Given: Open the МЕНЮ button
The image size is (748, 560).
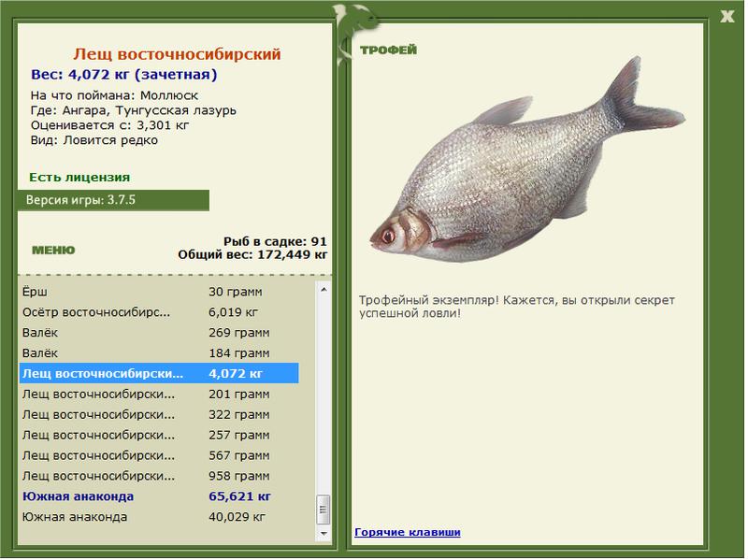Looking at the screenshot, I should pyautogui.click(x=53, y=250).
